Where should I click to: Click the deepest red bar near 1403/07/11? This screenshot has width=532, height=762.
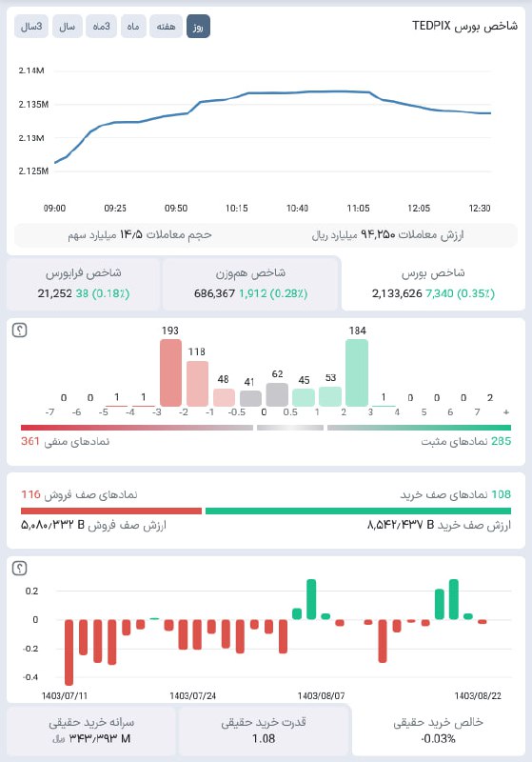click(69, 652)
